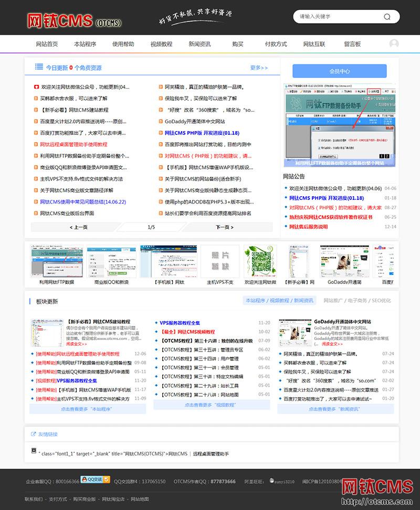Click the search magnifier icon
Image resolution: width=420 pixels, height=510 pixels.
coord(387,17)
